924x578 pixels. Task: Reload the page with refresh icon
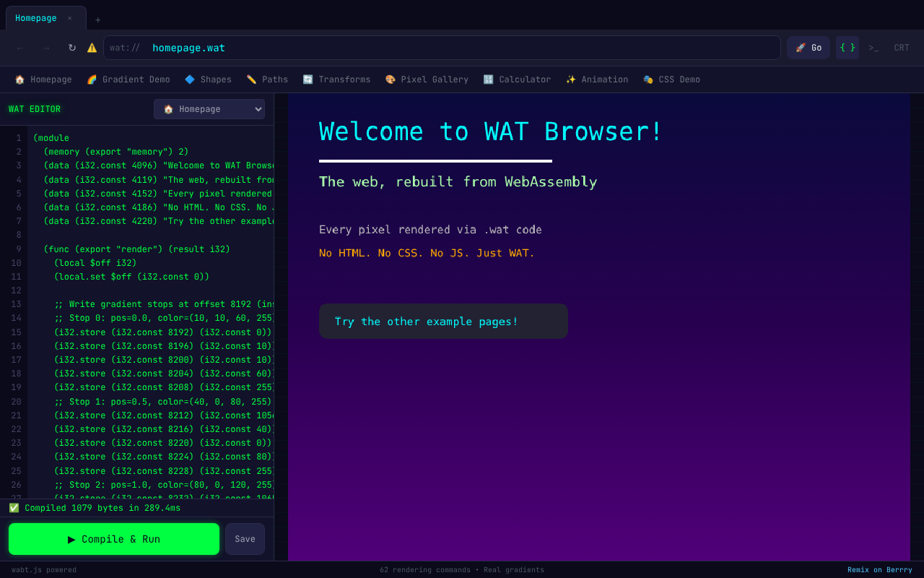coord(72,48)
